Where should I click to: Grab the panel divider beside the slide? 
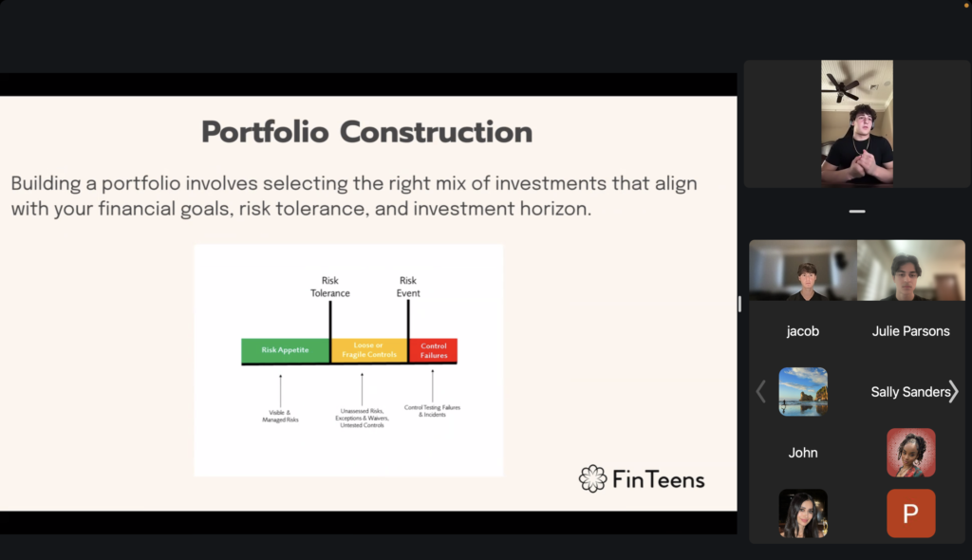coord(739,304)
